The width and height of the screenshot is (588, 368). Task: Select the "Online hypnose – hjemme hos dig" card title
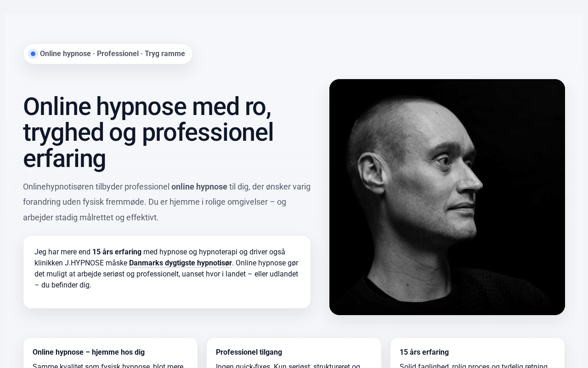click(89, 352)
